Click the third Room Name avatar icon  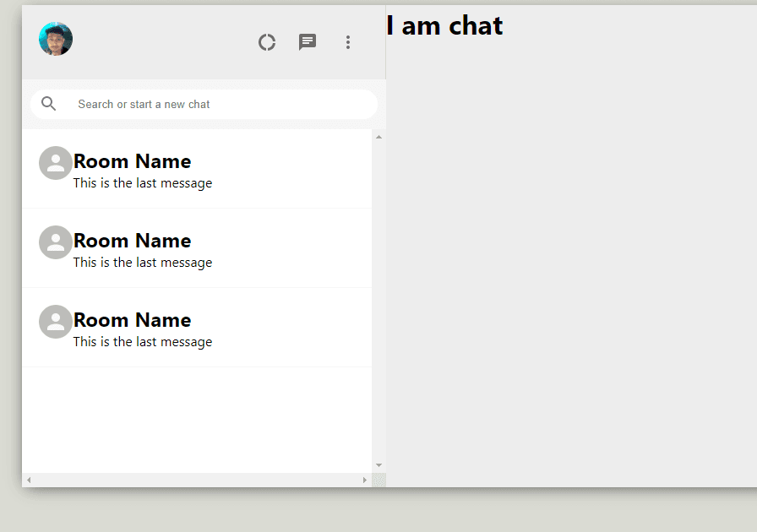(x=55, y=321)
